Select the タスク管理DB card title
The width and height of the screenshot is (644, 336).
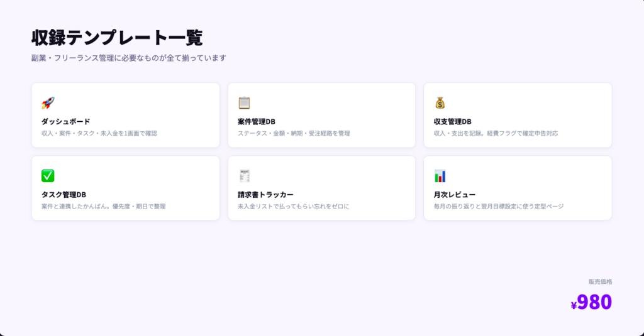click(x=64, y=195)
